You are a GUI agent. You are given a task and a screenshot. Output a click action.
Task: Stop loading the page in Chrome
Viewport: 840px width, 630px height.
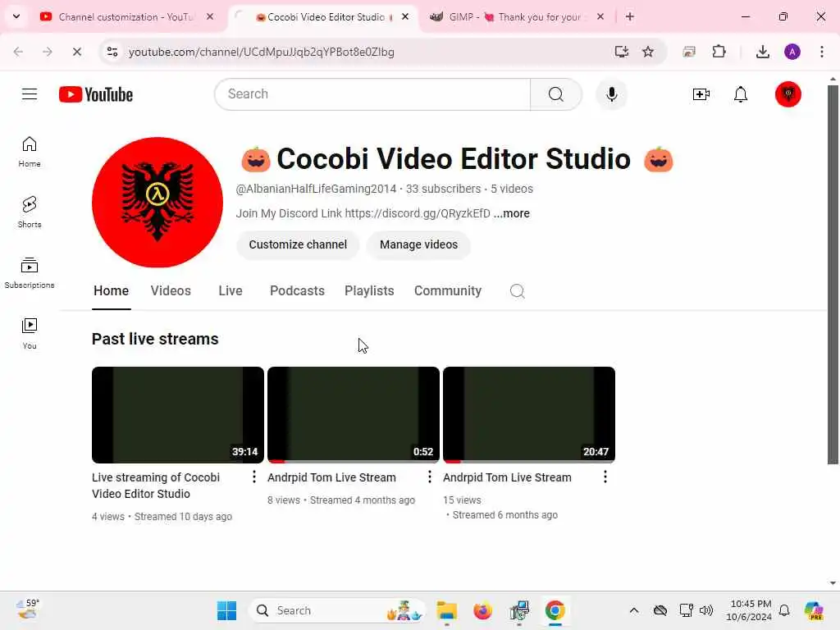(x=76, y=52)
